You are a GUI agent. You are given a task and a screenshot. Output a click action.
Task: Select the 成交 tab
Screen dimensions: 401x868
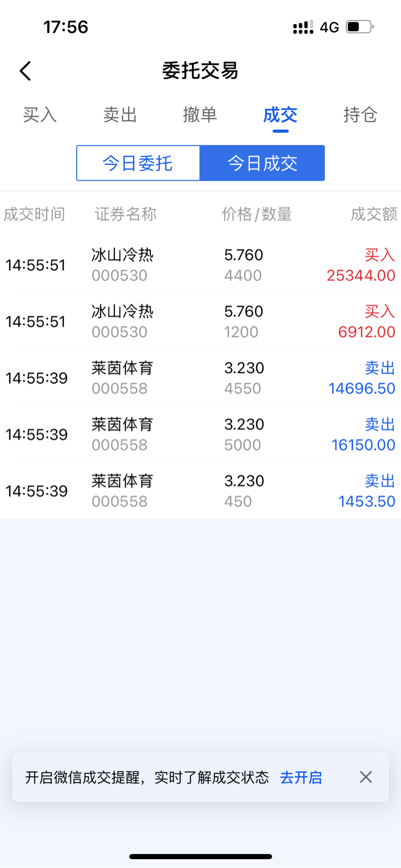click(280, 114)
